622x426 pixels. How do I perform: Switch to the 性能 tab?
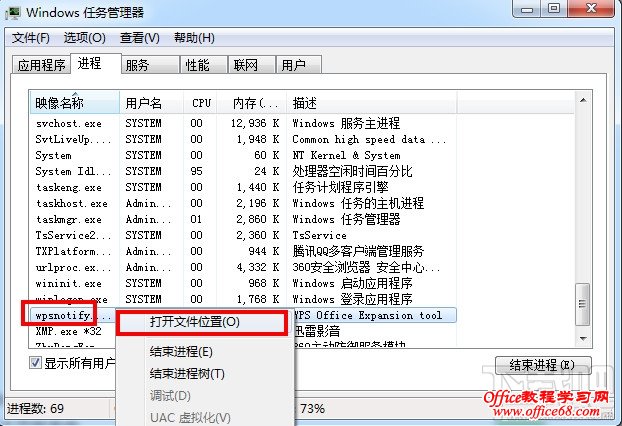(197, 65)
